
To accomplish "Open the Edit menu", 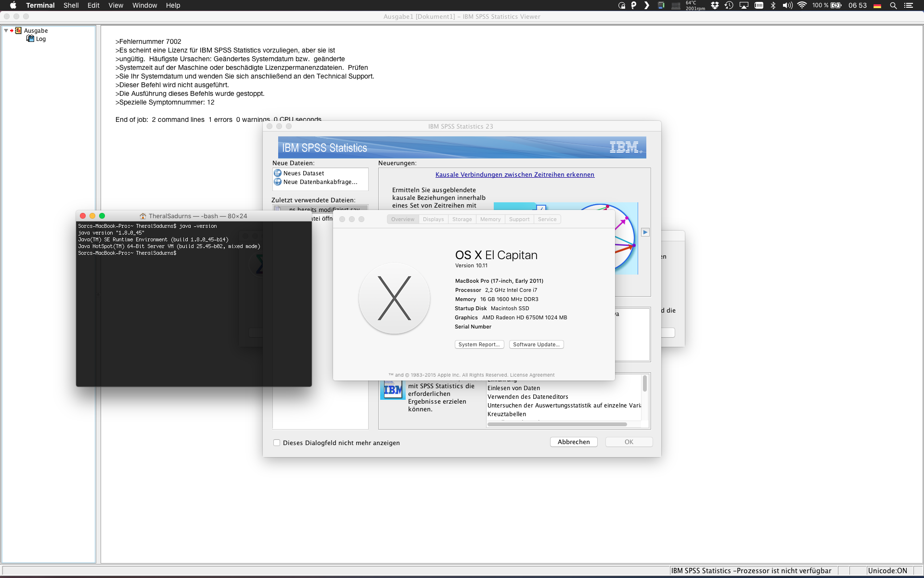I will click(93, 5).
